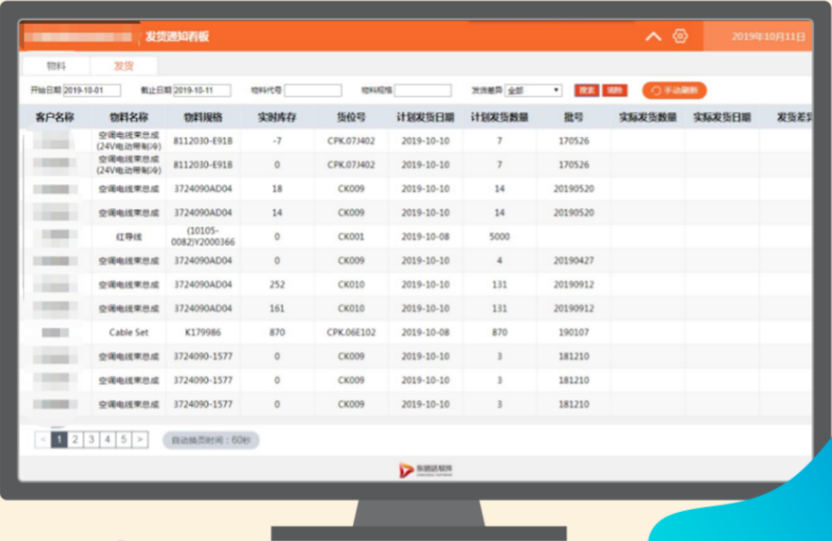The width and height of the screenshot is (832, 541).
Task: Jump to page 5 in pagination
Action: pos(124,439)
